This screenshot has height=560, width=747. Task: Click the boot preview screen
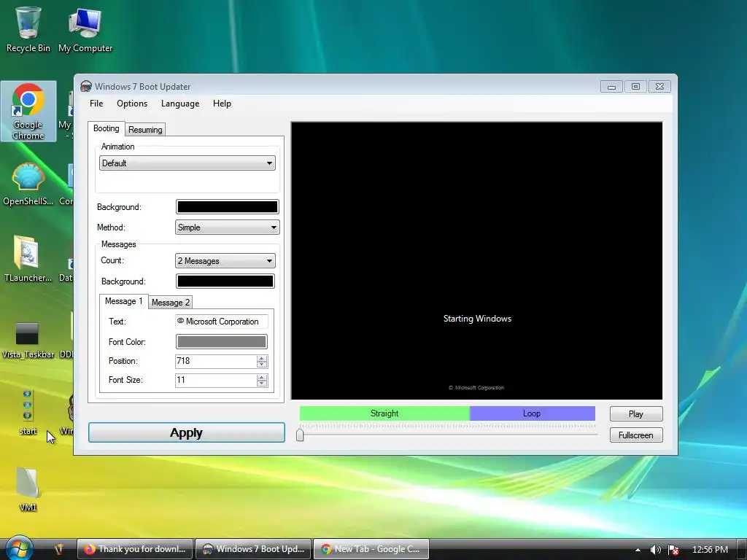click(476, 260)
